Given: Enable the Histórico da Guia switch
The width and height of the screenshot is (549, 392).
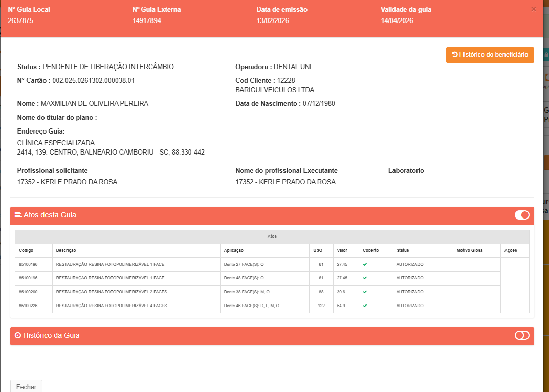Looking at the screenshot, I should pyautogui.click(x=522, y=335).
